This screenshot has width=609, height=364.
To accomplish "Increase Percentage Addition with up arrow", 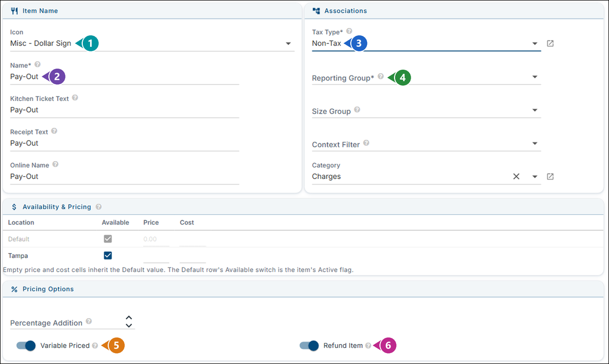I will tap(129, 318).
